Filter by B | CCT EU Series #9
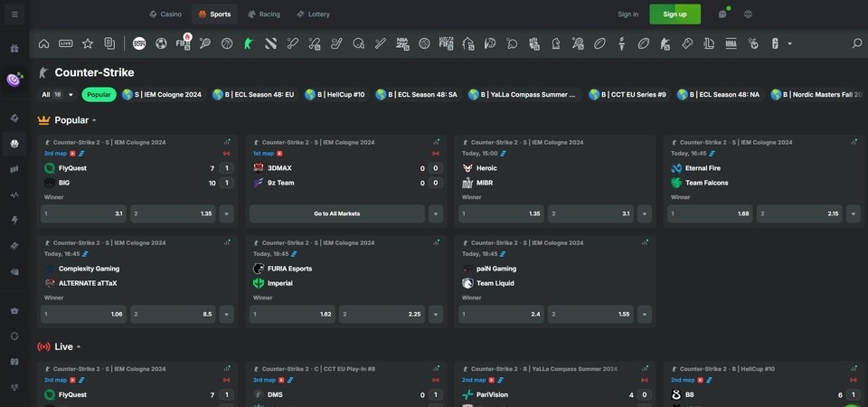Viewport: 868px width, 407px height. [627, 95]
